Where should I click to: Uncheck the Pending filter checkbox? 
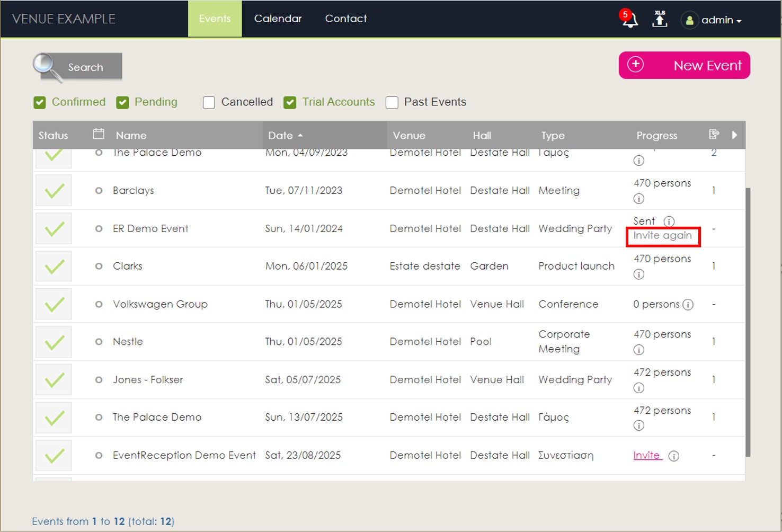tap(122, 102)
